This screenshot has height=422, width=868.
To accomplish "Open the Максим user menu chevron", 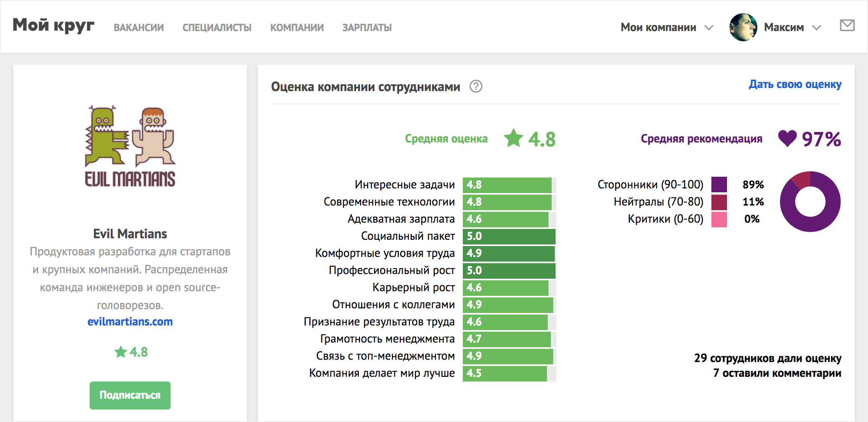I will [817, 28].
